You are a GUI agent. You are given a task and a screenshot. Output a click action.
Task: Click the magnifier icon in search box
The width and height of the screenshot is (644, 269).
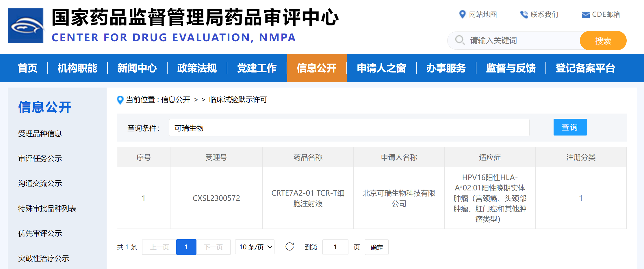[x=460, y=40]
